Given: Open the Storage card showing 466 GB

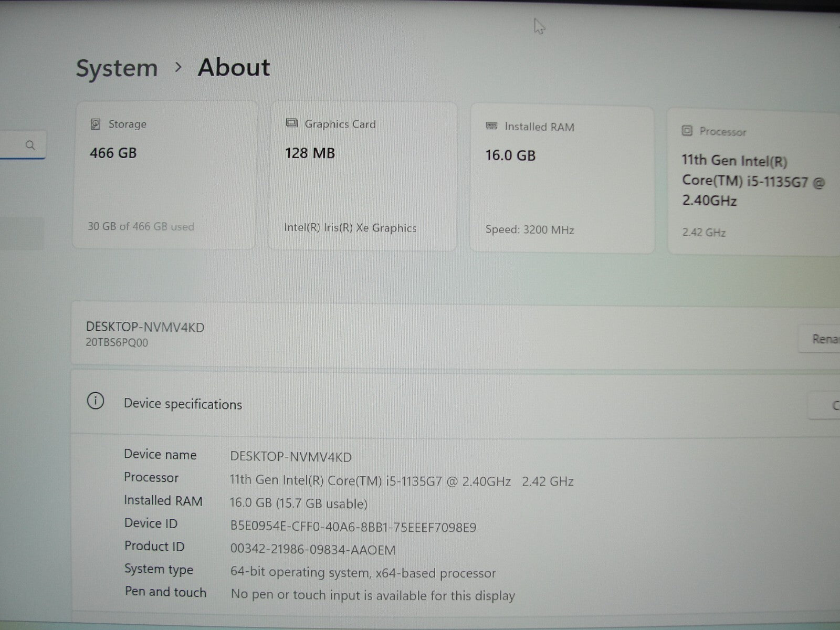Looking at the screenshot, I should pos(164,176).
